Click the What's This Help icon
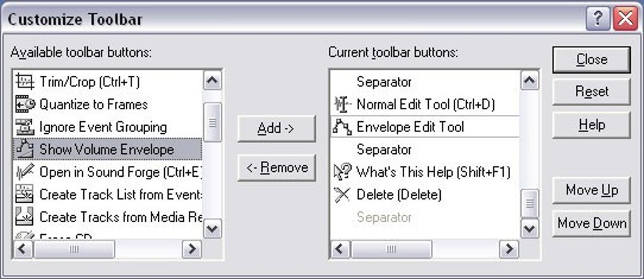The width and height of the screenshot is (644, 279). [x=342, y=172]
